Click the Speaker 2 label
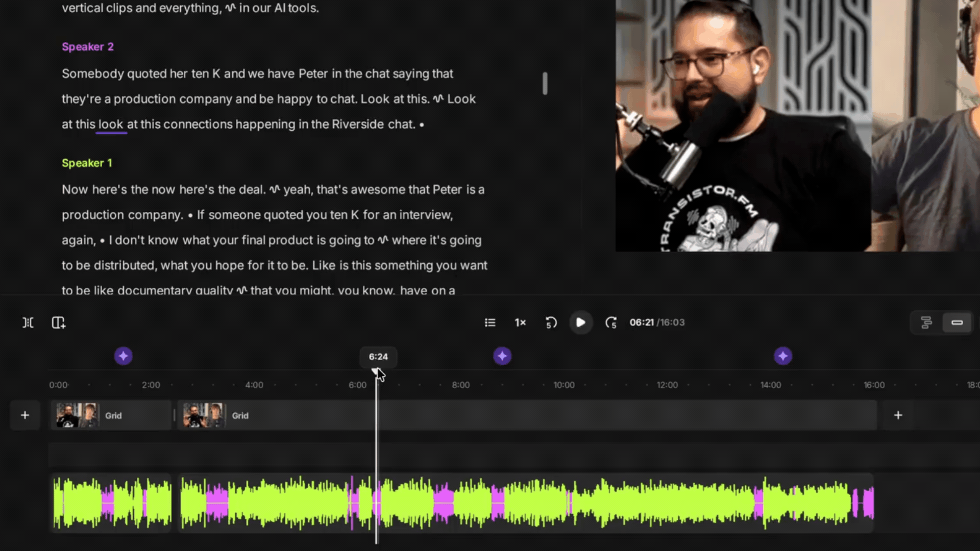 [88, 47]
